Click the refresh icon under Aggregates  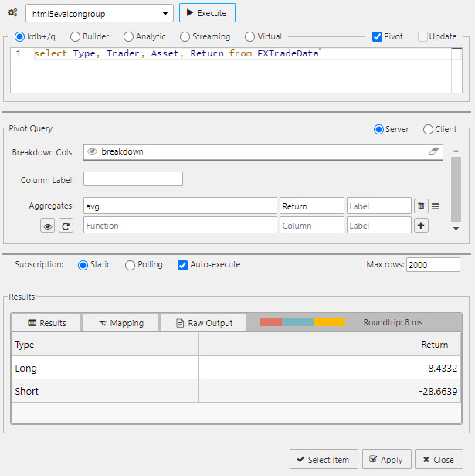click(x=66, y=226)
